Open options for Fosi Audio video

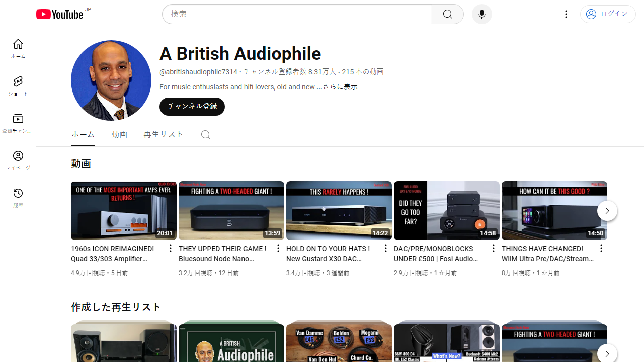(494, 249)
